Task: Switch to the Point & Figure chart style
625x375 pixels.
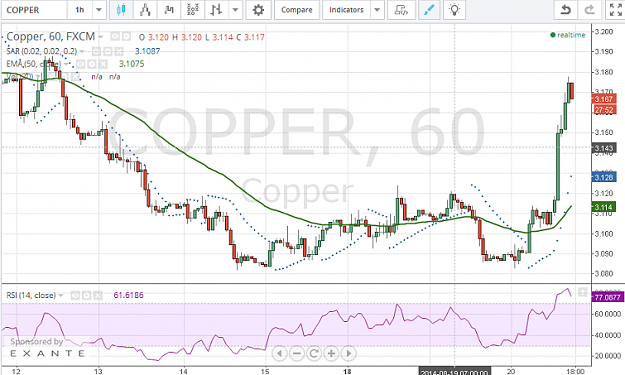Action: (193, 10)
